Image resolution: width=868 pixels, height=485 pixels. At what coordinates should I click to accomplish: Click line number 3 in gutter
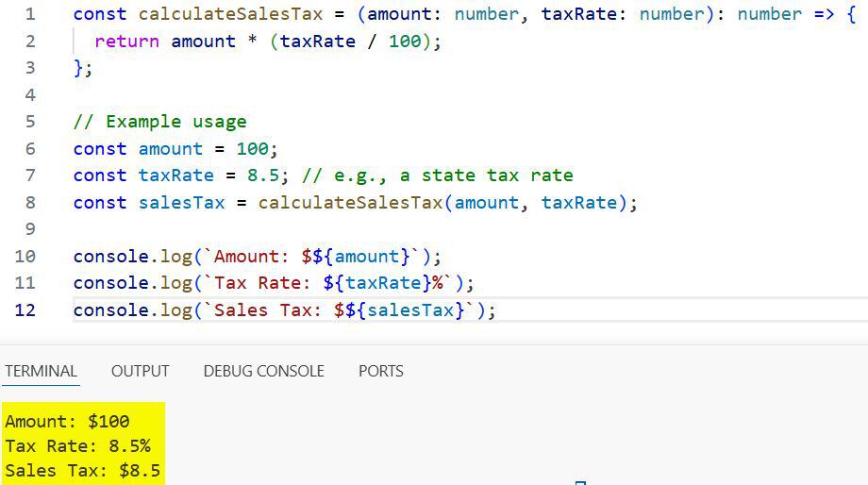pos(30,68)
